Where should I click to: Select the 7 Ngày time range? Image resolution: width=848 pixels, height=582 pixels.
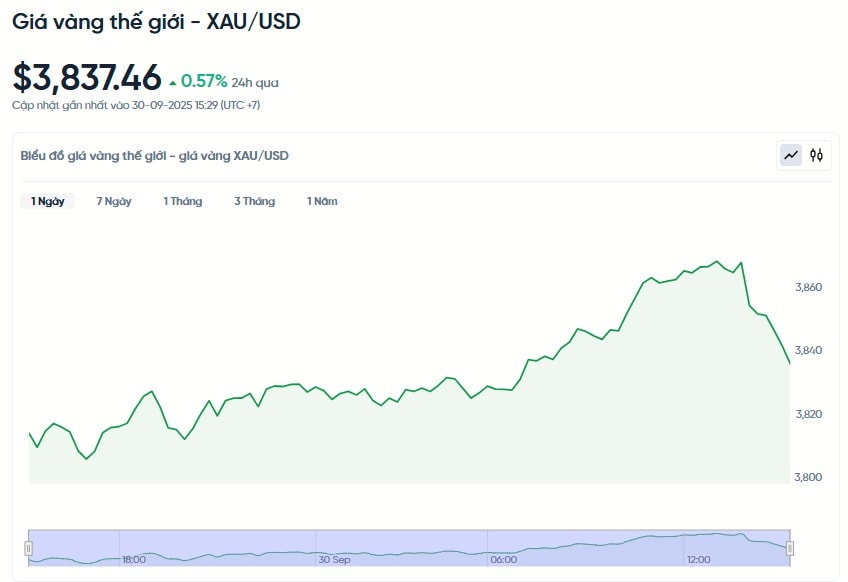[x=114, y=201]
